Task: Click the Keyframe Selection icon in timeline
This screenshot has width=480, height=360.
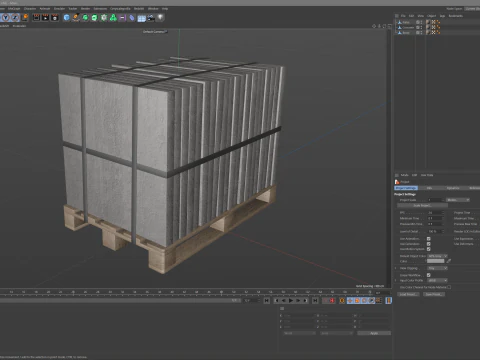Action: point(342,301)
